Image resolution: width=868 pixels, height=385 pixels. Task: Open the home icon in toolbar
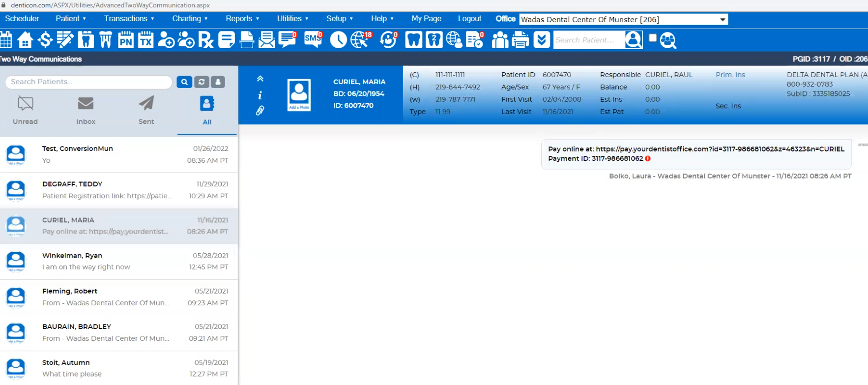[25, 40]
